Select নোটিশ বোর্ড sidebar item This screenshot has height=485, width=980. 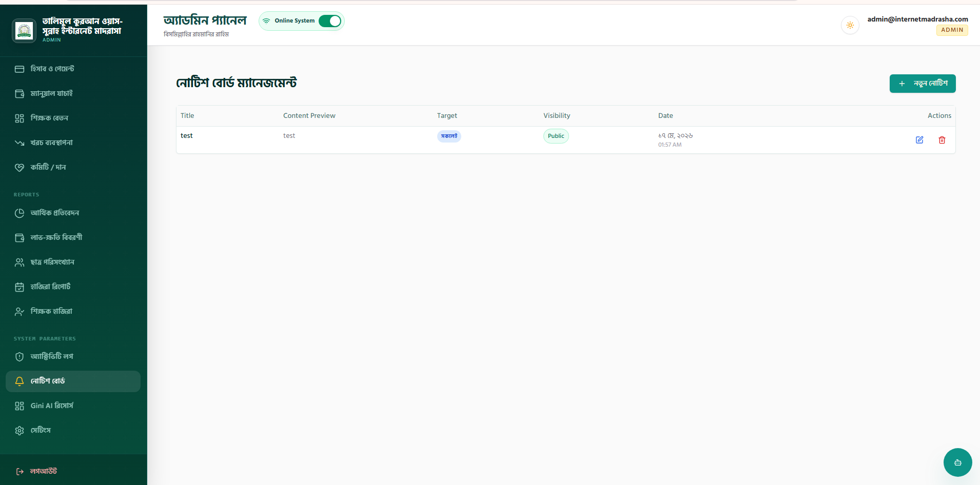73,381
